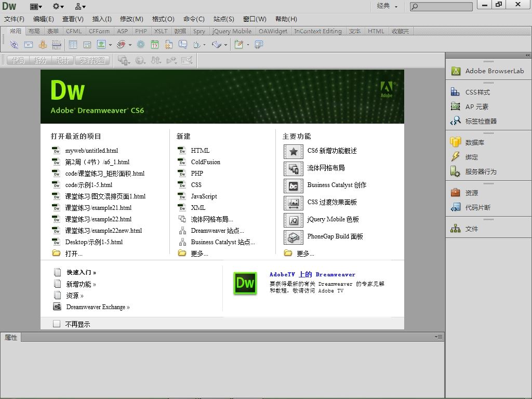
Task: Open the 属性 panel options menu
Action: pos(438,337)
